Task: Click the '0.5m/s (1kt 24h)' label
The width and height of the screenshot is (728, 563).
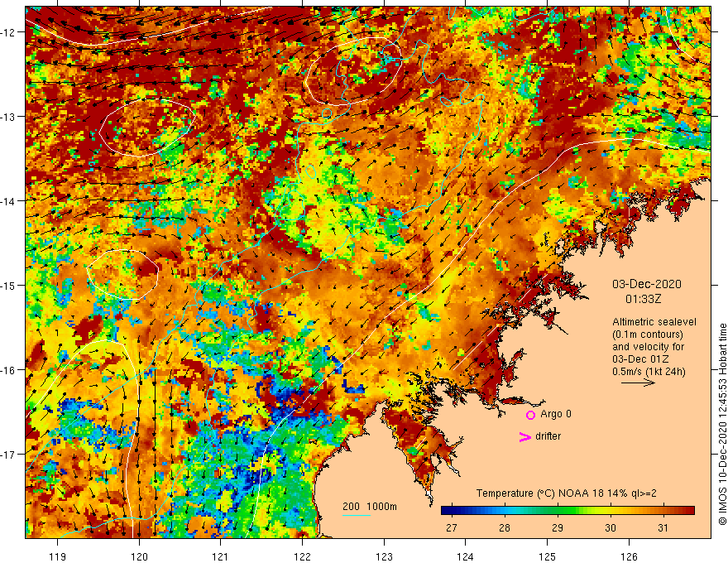Action: 649,372
